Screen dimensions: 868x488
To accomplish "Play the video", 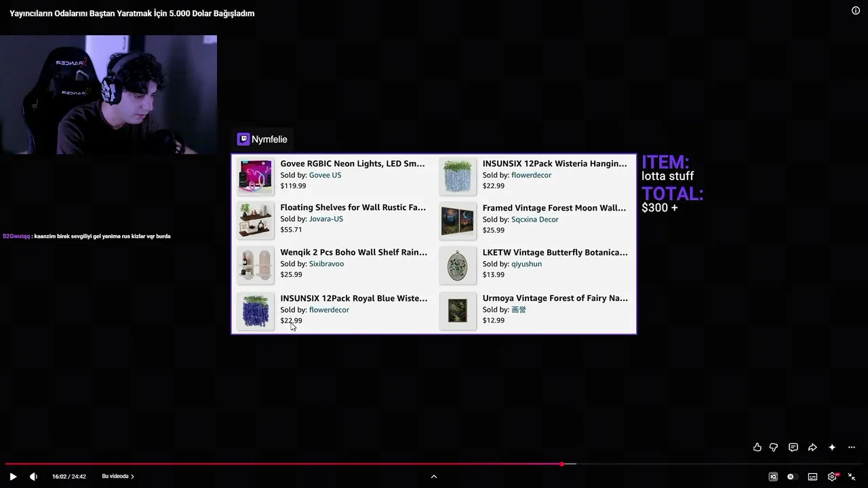I will (x=13, y=476).
